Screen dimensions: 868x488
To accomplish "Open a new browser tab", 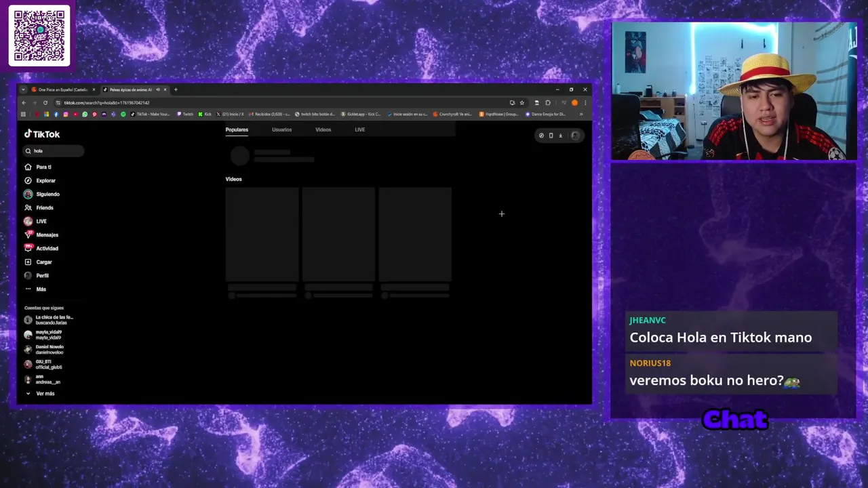I will tap(176, 89).
